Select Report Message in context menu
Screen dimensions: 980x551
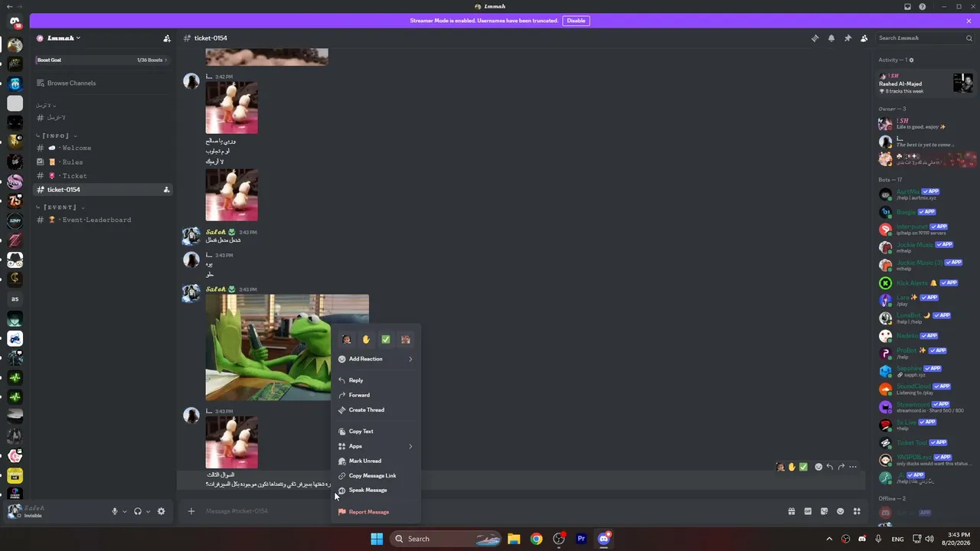point(375,512)
